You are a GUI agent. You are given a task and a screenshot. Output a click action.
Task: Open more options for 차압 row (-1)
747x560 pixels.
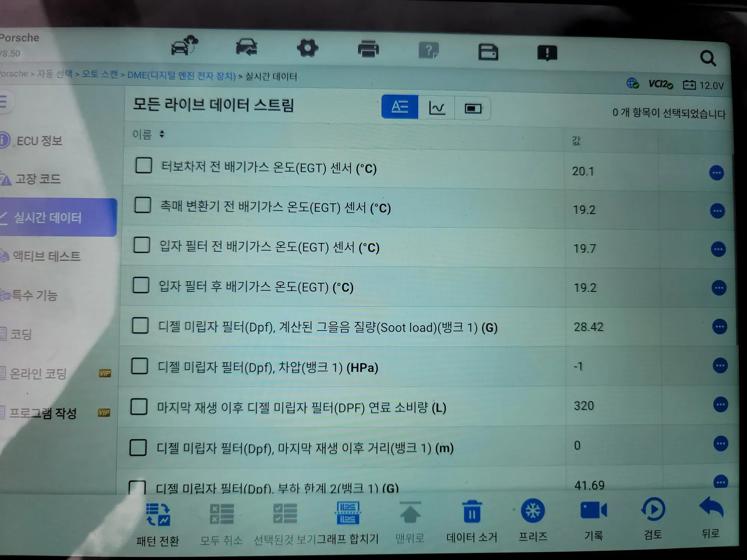point(720,365)
